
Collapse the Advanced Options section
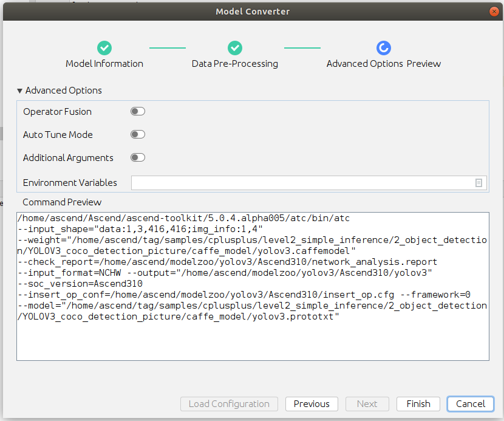[20, 91]
